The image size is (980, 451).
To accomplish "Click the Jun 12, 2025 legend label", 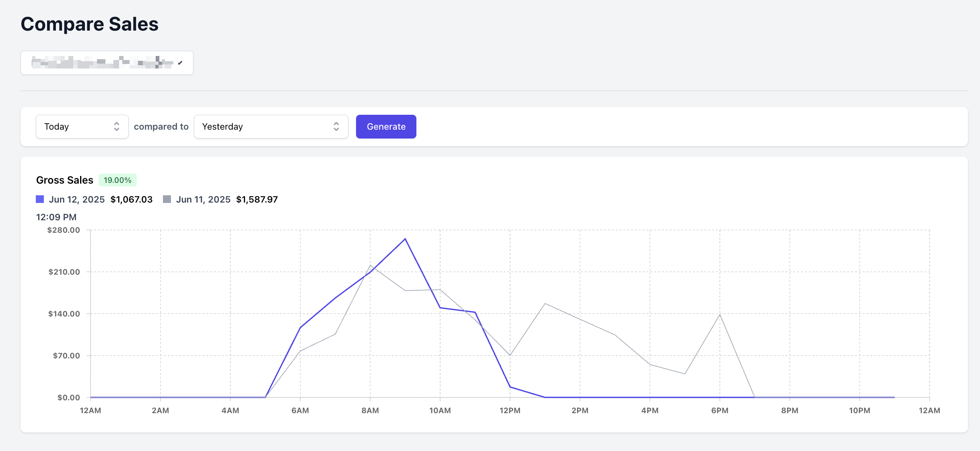I will click(77, 199).
